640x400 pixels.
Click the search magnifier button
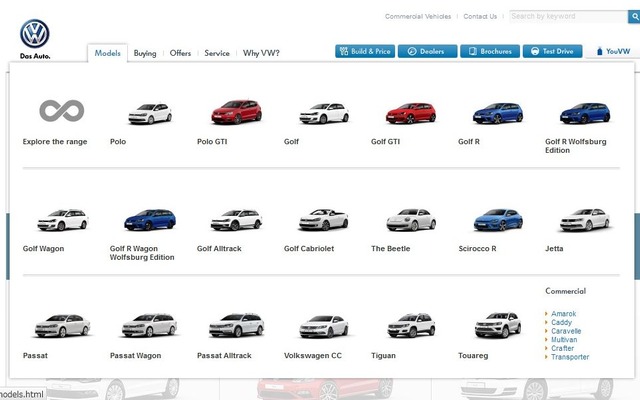(x=635, y=17)
